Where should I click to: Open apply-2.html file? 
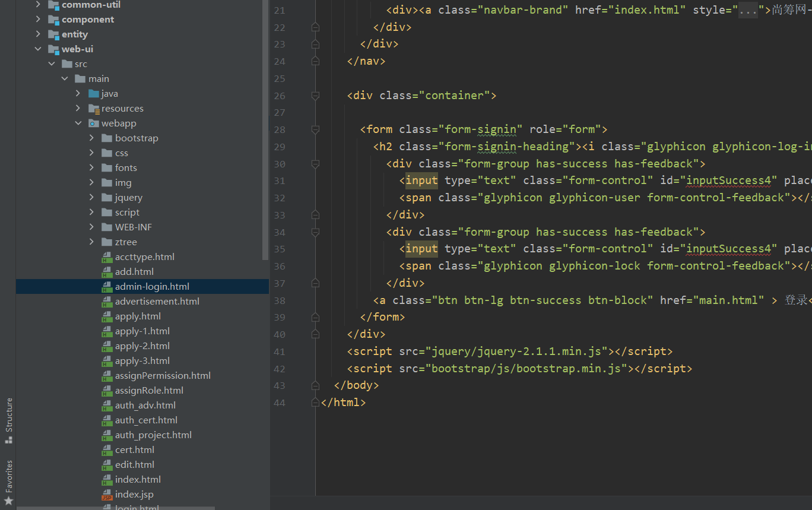click(142, 346)
